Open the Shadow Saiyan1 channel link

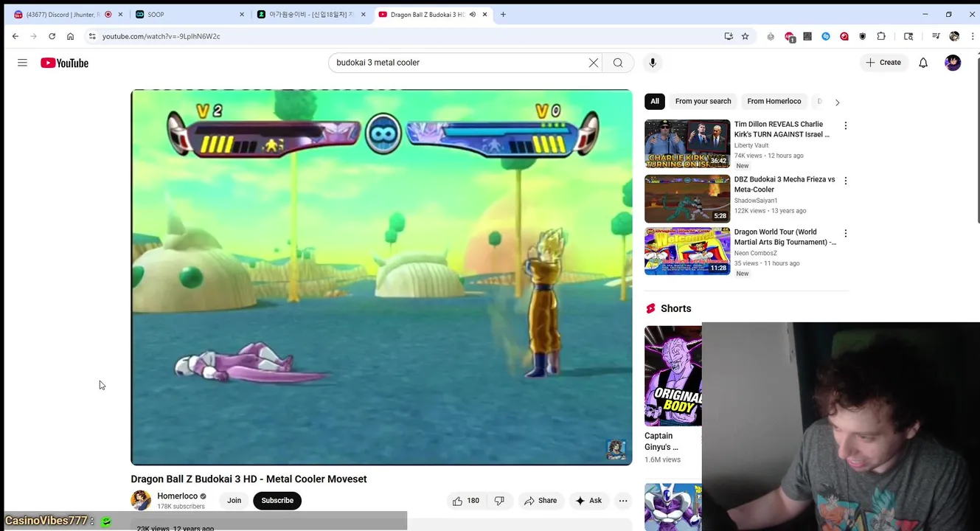[x=756, y=201]
